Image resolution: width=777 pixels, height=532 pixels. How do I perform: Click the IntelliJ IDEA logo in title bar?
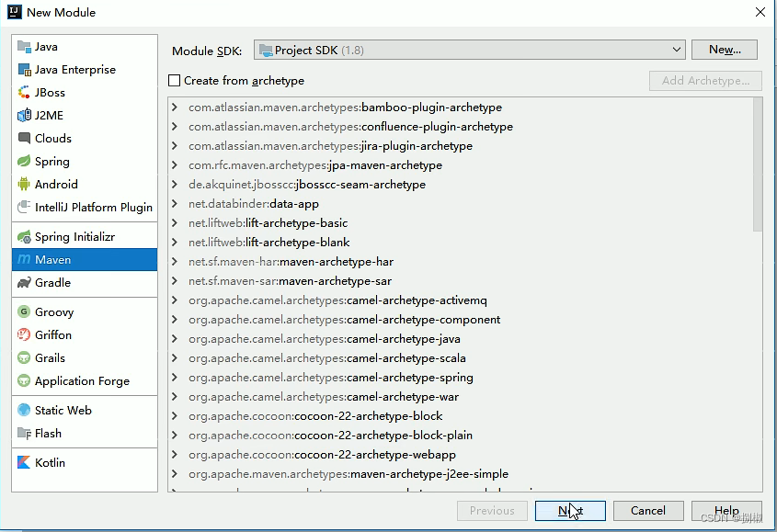pos(15,12)
